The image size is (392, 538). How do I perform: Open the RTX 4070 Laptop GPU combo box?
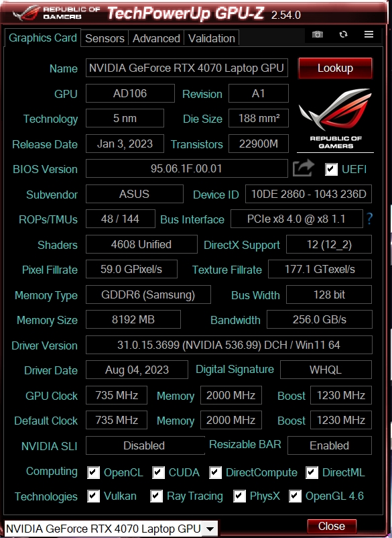tap(111, 529)
